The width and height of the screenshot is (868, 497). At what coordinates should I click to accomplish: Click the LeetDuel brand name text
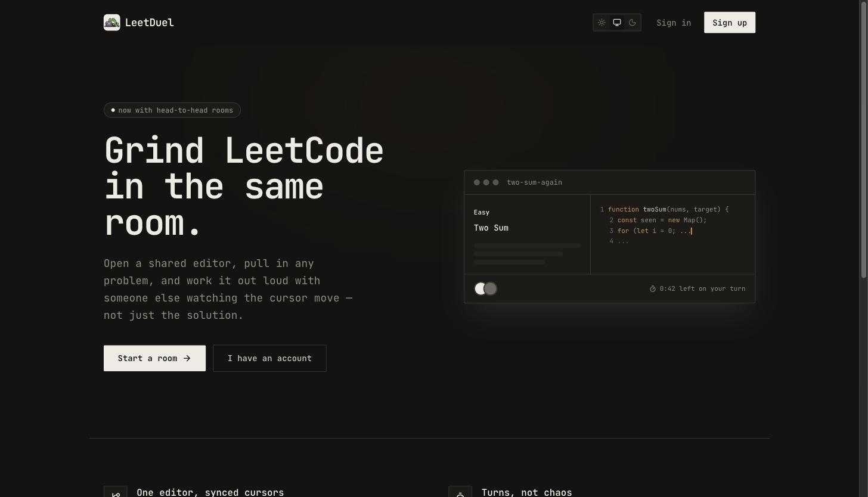click(x=150, y=23)
